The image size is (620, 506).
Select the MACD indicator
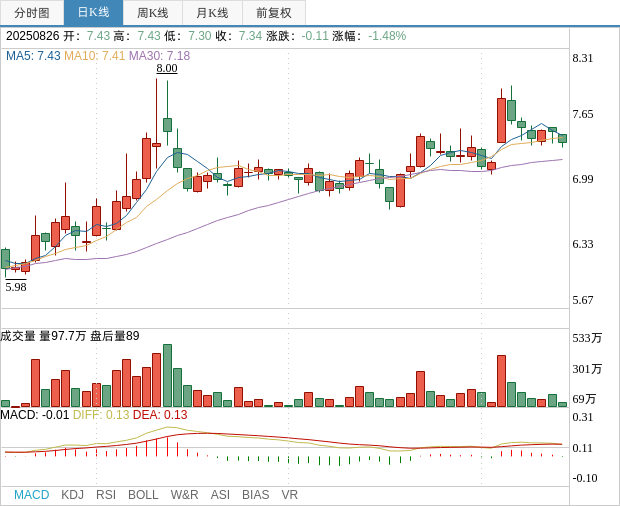click(32, 495)
